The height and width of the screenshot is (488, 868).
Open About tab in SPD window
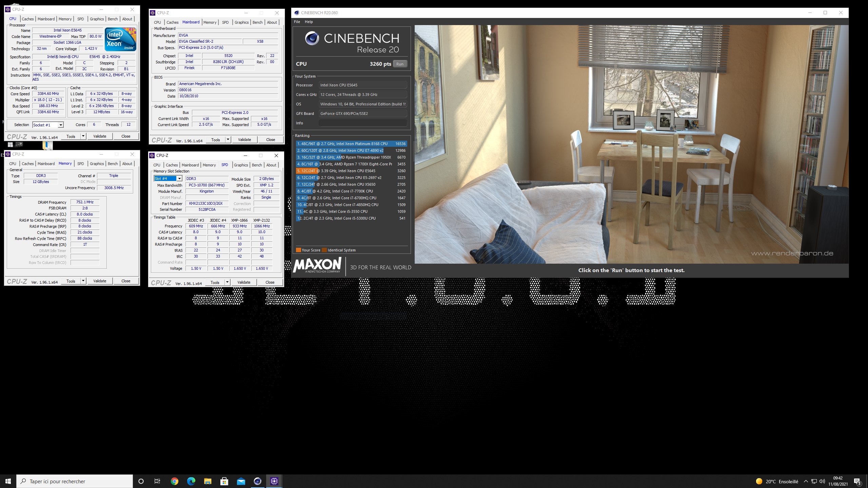[x=271, y=165]
